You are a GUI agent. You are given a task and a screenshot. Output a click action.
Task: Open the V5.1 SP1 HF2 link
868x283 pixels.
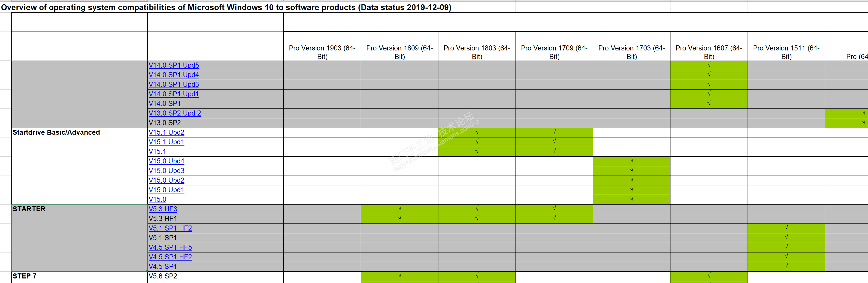170,228
